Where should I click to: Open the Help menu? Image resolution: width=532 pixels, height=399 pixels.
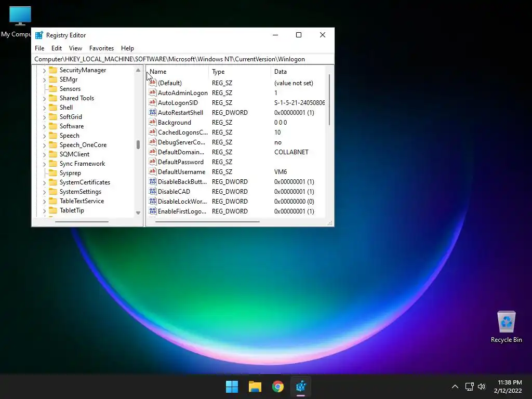click(x=128, y=48)
